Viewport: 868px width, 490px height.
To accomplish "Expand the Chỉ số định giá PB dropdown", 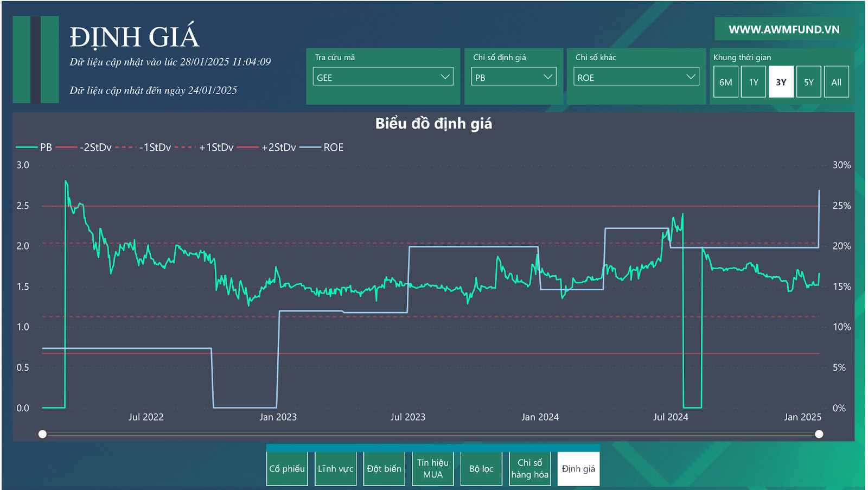I will (x=513, y=77).
